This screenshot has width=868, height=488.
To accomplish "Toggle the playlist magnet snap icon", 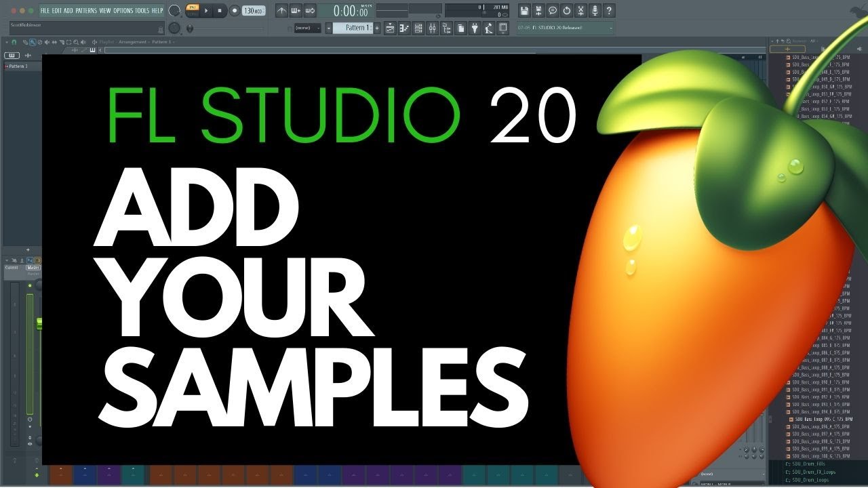I will click(x=14, y=42).
